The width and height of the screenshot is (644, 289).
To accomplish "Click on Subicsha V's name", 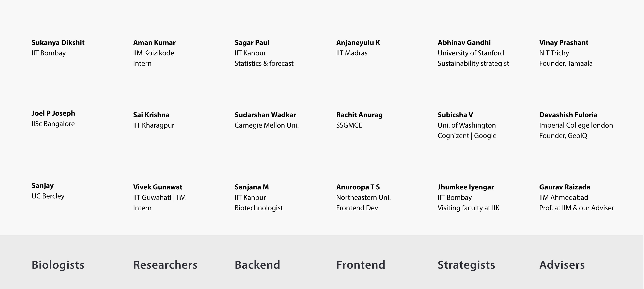I will (x=455, y=115).
